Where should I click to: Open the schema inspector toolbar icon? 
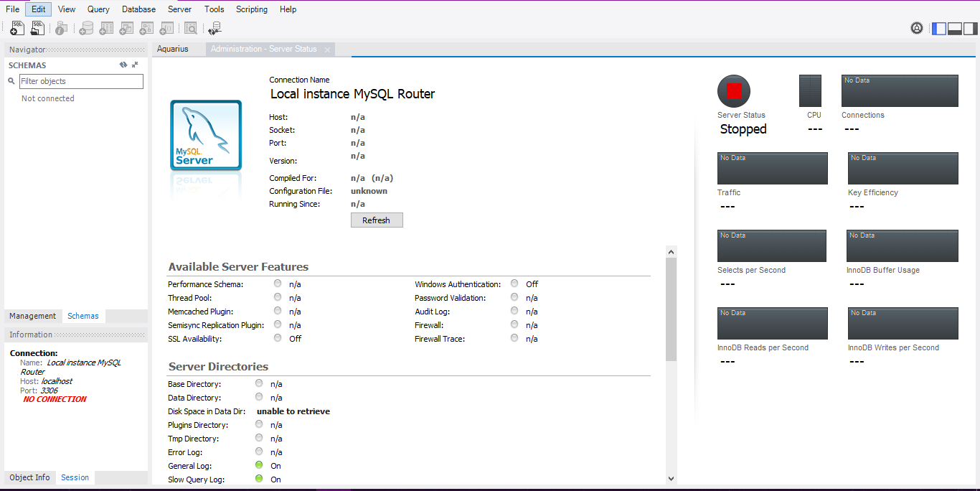click(x=62, y=28)
